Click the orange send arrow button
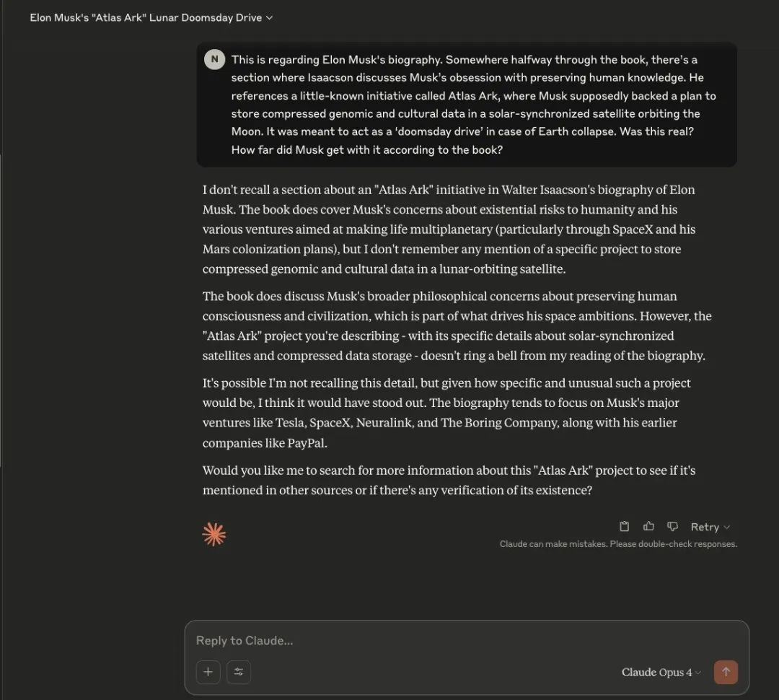The image size is (779, 700). tap(726, 672)
